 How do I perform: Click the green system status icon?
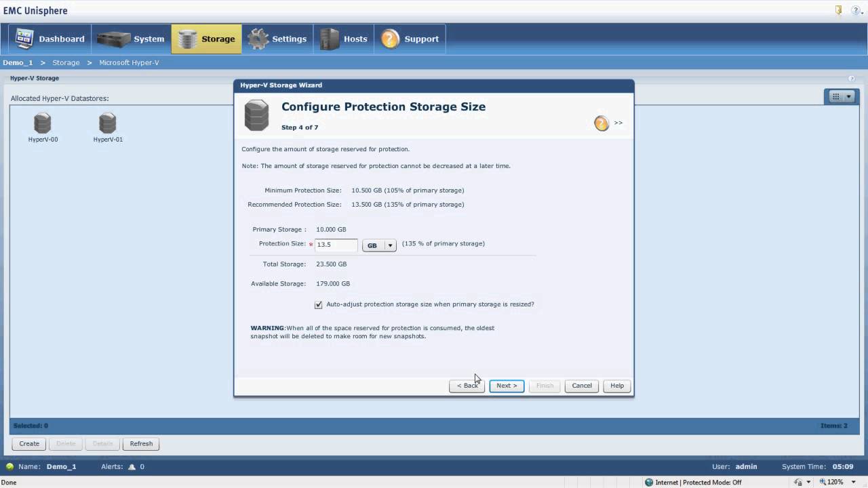click(x=9, y=467)
